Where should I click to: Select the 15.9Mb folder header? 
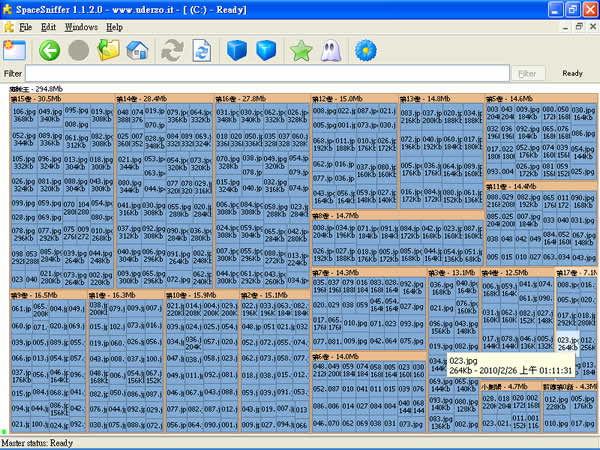point(202,295)
